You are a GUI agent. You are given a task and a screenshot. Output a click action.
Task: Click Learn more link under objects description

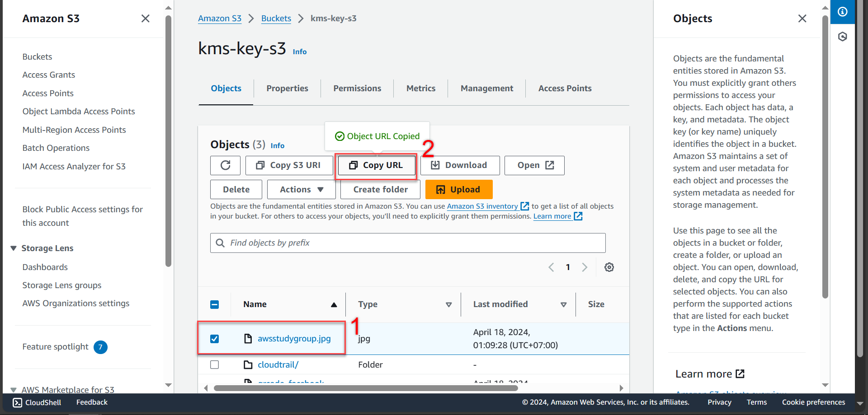(557, 216)
